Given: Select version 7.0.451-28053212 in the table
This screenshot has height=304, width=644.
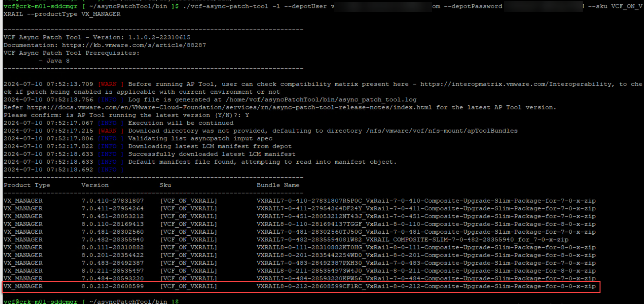Looking at the screenshot, I should coord(113,216).
